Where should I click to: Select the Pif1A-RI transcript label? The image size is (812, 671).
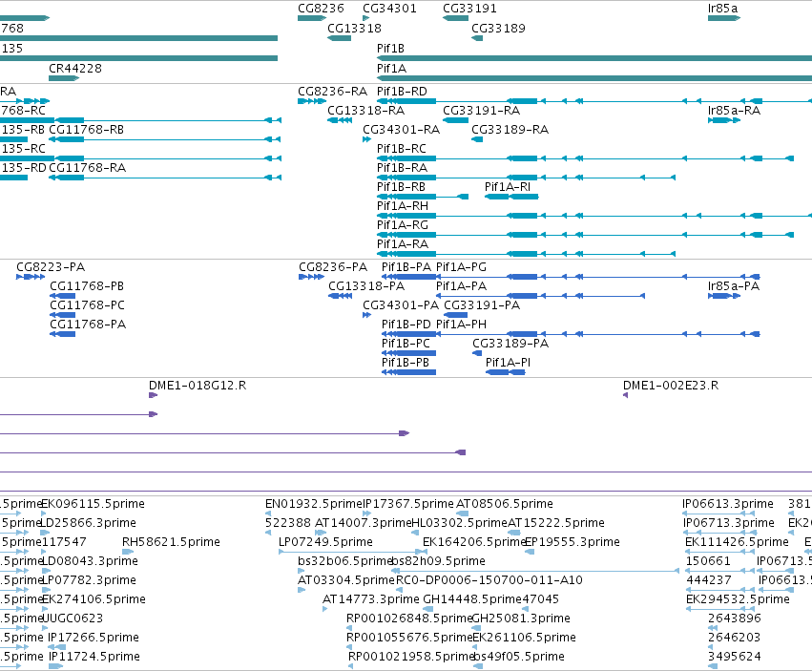[x=507, y=186]
